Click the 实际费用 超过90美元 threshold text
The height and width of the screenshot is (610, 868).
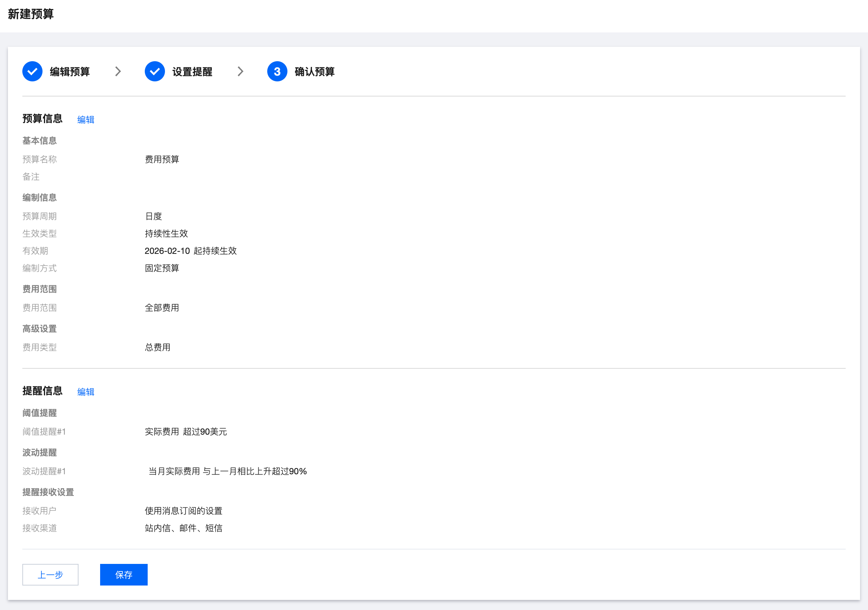pyautogui.click(x=185, y=432)
